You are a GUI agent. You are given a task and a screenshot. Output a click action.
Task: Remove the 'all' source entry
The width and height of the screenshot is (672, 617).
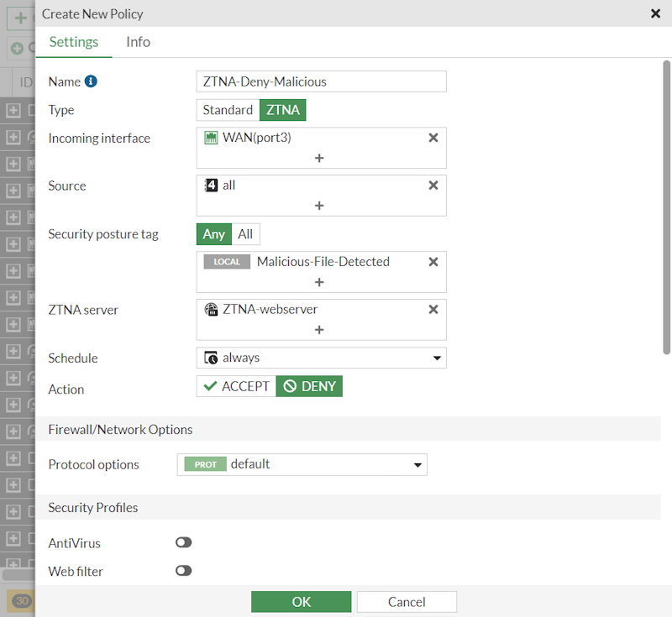click(433, 186)
